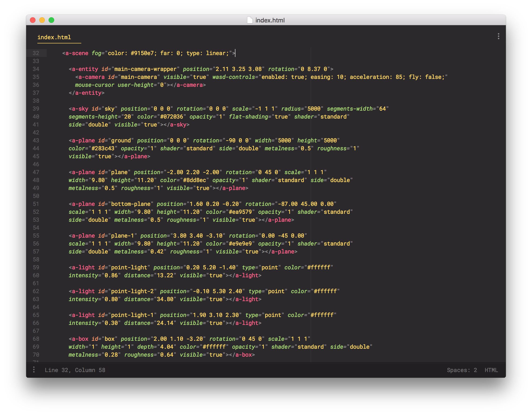Open the status bar dots menu beside Line 32
Viewport: 532px width, 415px height.
[34, 370]
